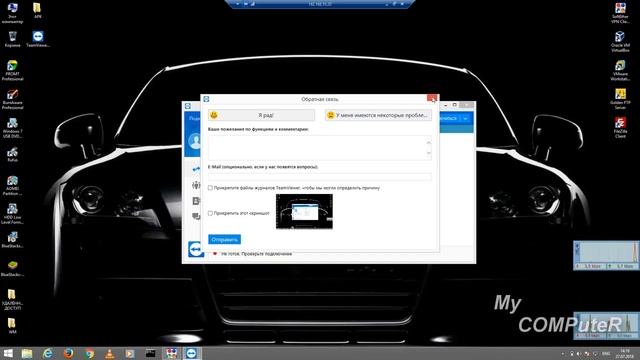Click the comments box scroll up arrow

[x=429, y=142]
